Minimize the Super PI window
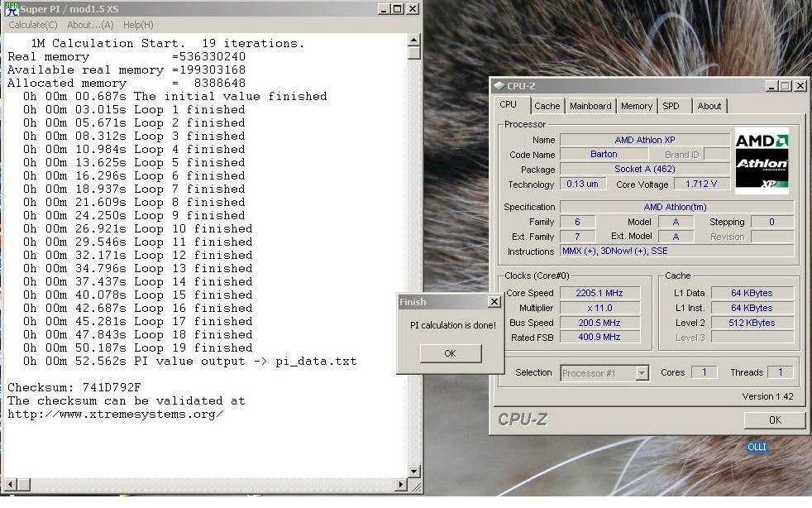This screenshot has width=812, height=508. [384, 9]
